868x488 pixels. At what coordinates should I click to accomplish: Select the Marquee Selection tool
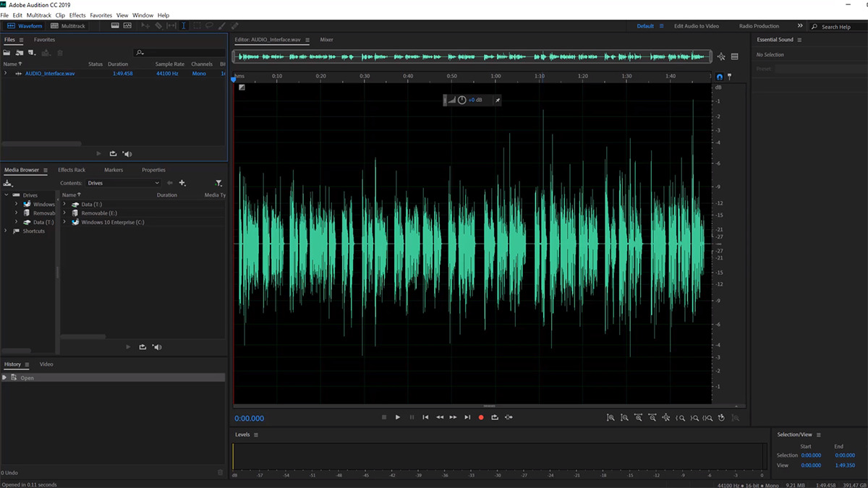click(196, 26)
